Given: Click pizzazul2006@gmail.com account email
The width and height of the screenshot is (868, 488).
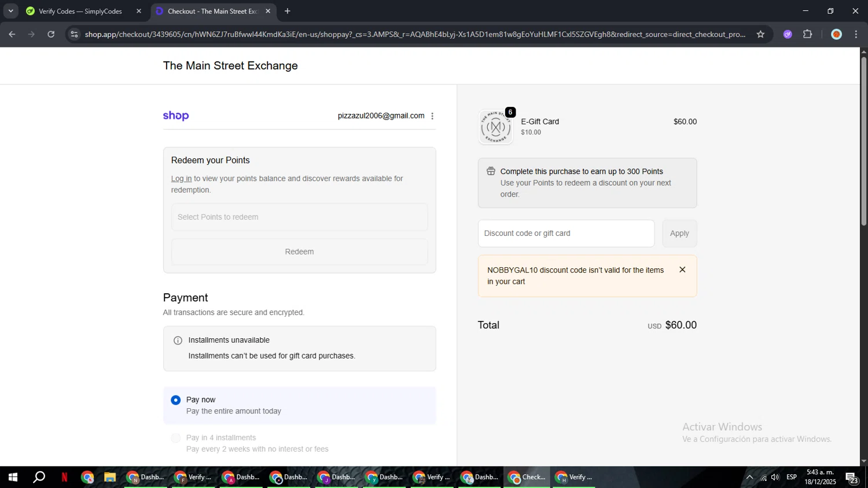Looking at the screenshot, I should 381,116.
